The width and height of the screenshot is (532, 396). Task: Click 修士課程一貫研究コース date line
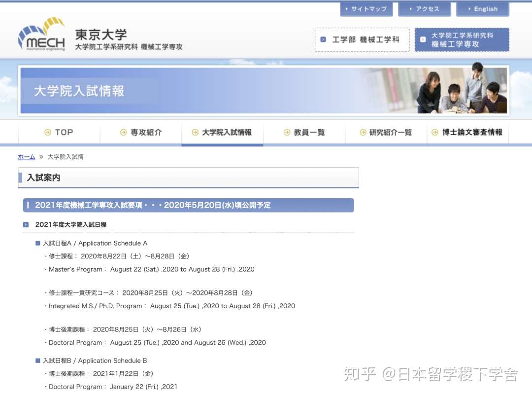pos(149,293)
